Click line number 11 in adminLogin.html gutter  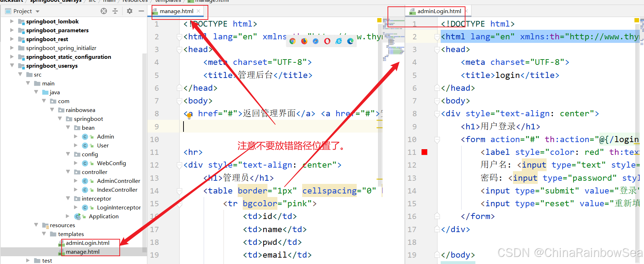point(412,152)
